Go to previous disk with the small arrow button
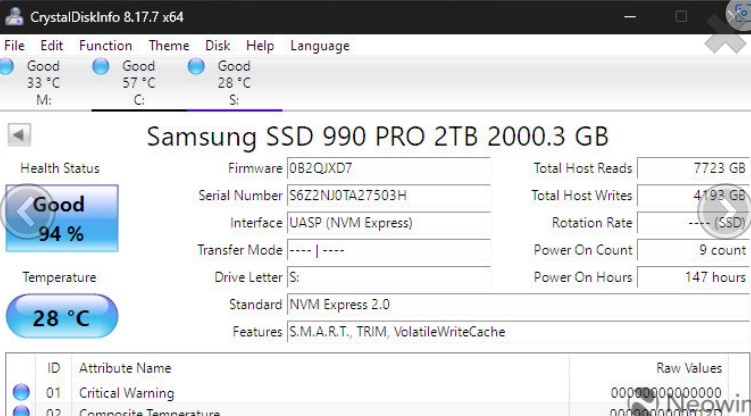 (x=19, y=135)
